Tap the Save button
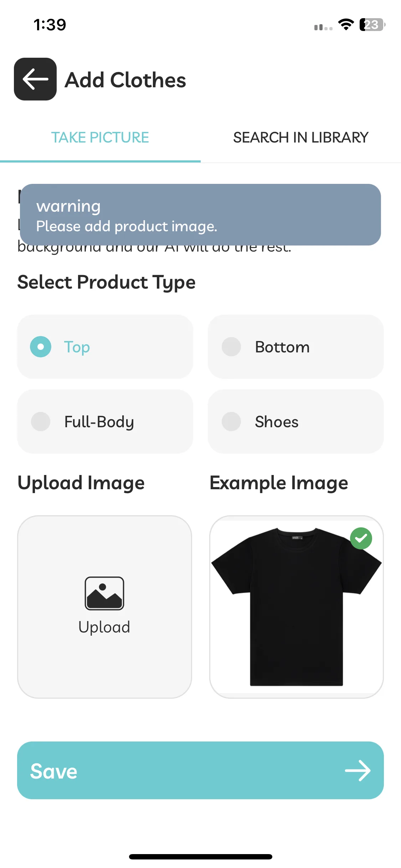 pos(200,770)
